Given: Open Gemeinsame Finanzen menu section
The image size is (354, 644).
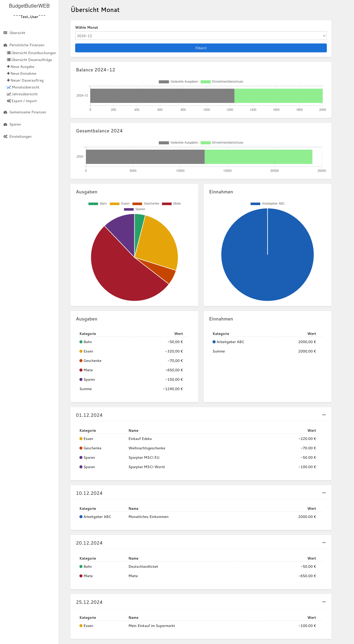Looking at the screenshot, I should point(28,112).
